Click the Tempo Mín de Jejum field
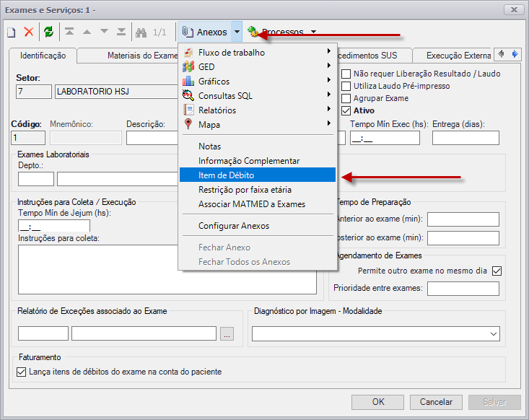This screenshot has height=420, width=529. pos(54,225)
